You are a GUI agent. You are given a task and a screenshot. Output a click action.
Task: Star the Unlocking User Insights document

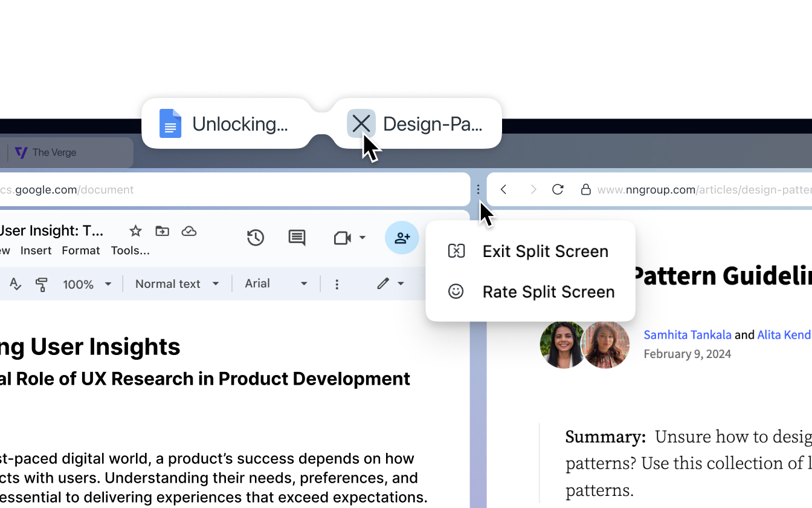pos(135,230)
